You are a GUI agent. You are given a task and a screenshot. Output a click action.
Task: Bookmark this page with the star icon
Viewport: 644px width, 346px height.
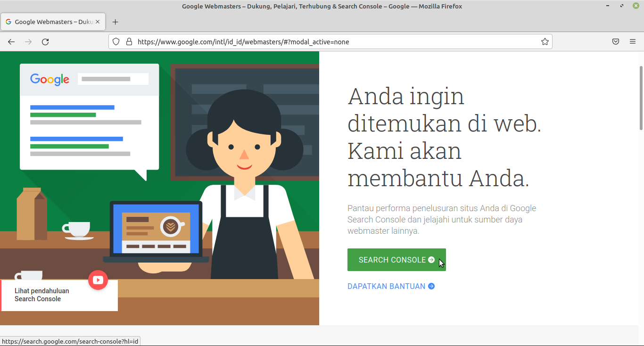coord(545,41)
